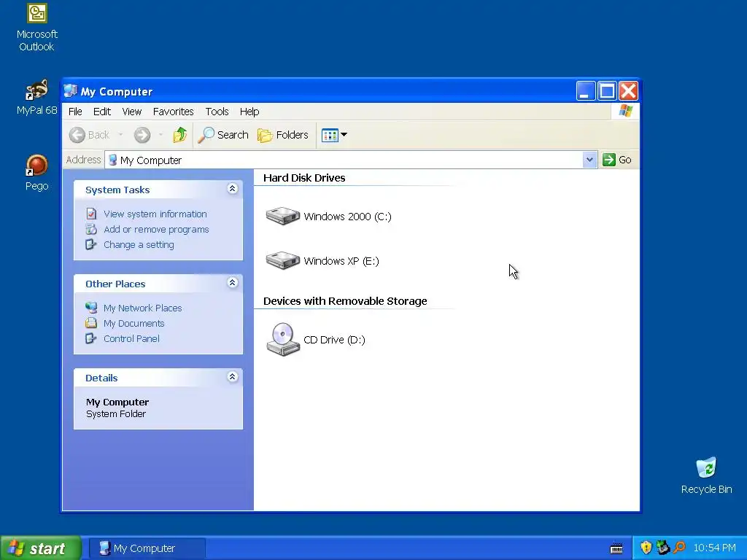The height and width of the screenshot is (560, 747).
Task: Click View system information link
Action: point(155,214)
